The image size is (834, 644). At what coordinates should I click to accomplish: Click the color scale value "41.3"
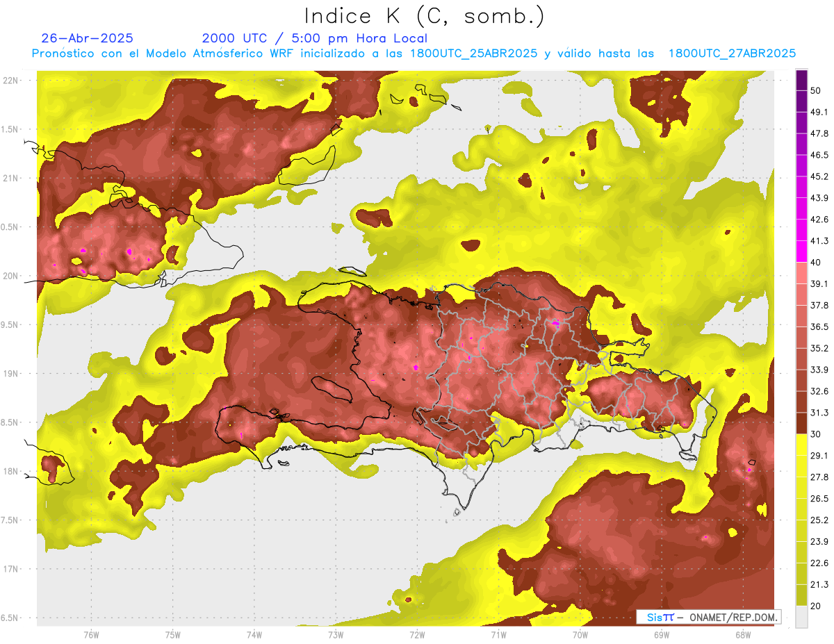click(x=819, y=241)
